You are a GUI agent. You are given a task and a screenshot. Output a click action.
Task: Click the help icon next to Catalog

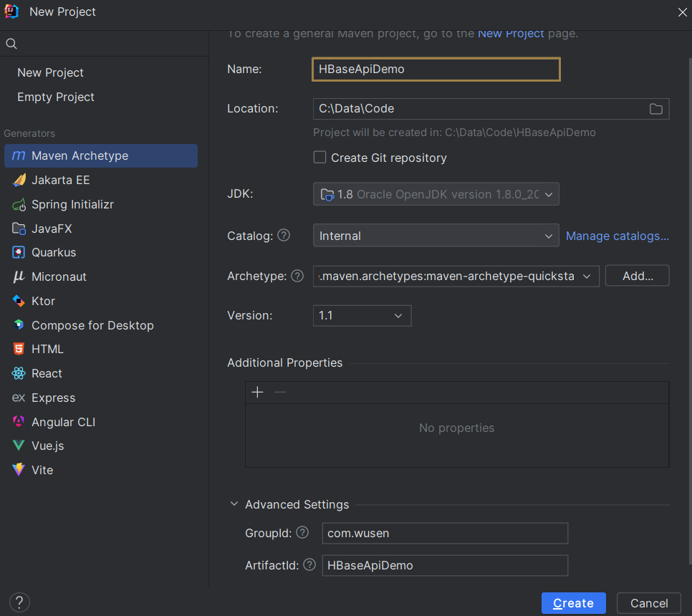(x=284, y=236)
